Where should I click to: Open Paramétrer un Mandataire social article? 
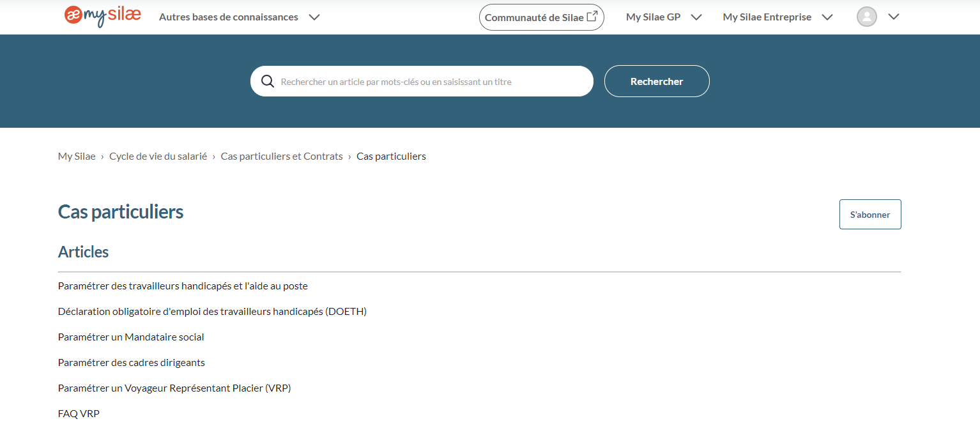coord(131,337)
